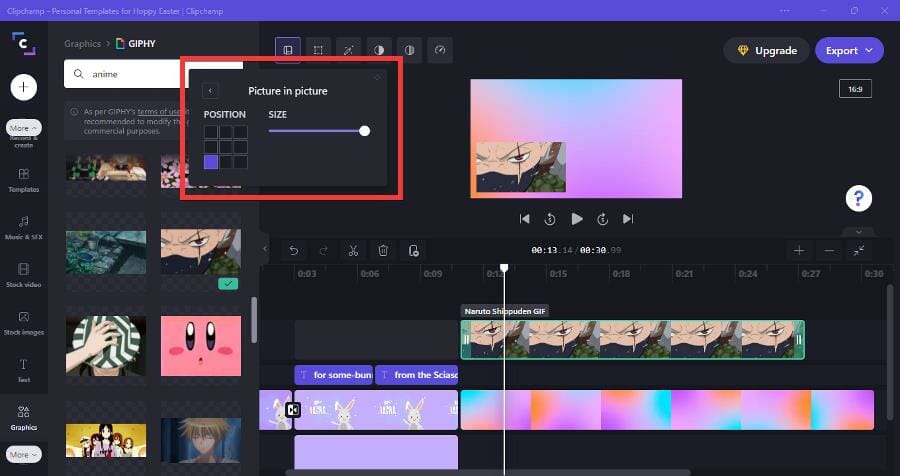The image size is (900, 476).
Task: Expand the lower More sidebar pill
Action: point(24,454)
